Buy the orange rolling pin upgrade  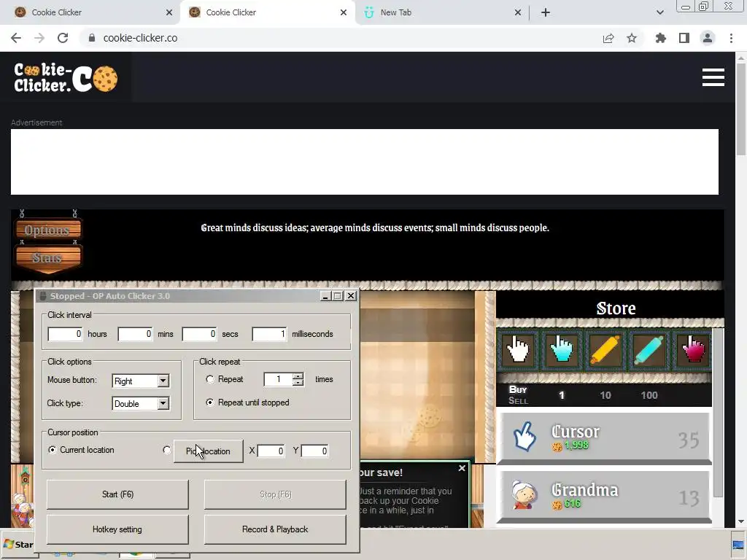(x=605, y=349)
